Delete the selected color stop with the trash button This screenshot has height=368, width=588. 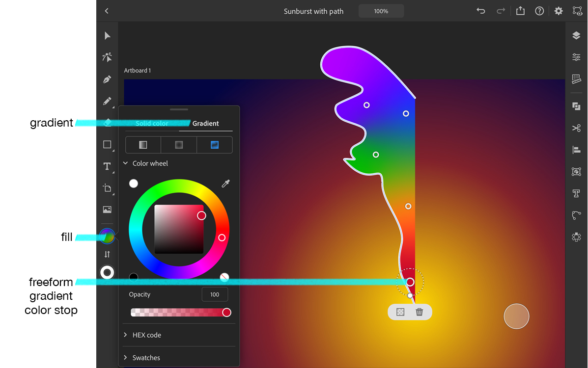coord(420,312)
